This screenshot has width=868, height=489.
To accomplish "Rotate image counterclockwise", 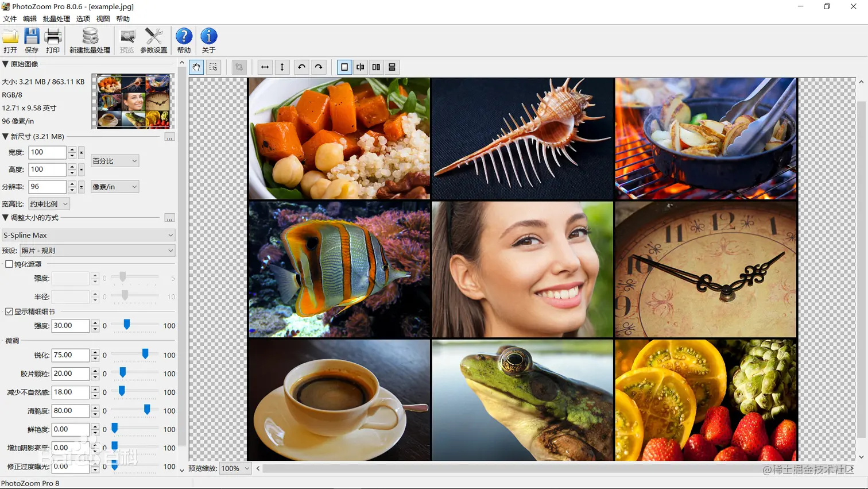I will click(x=301, y=67).
